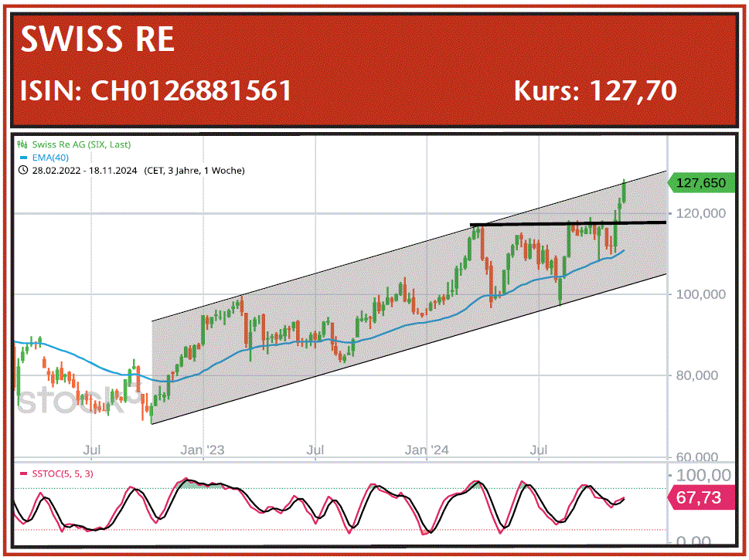Click the date range 28.02.2022 - 18.11.2024
Image resolution: width=749 pixels, height=560 pixels.
tap(84, 171)
